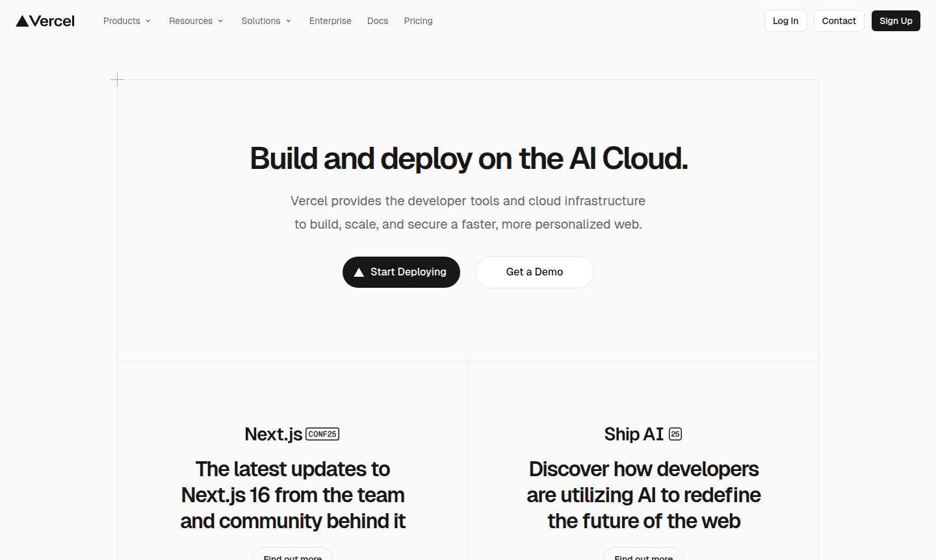Screen dimensions: 936x560
Task: Click Find out more under Ship AI
Action: (643, 557)
